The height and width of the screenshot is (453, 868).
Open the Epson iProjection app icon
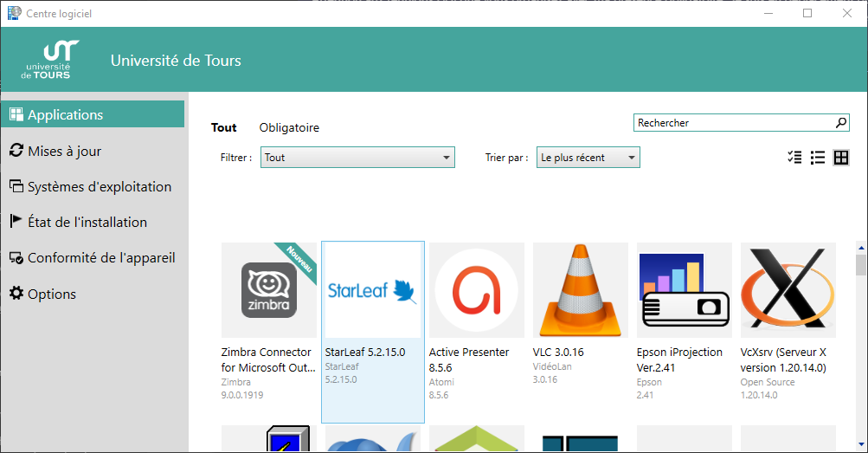point(685,290)
